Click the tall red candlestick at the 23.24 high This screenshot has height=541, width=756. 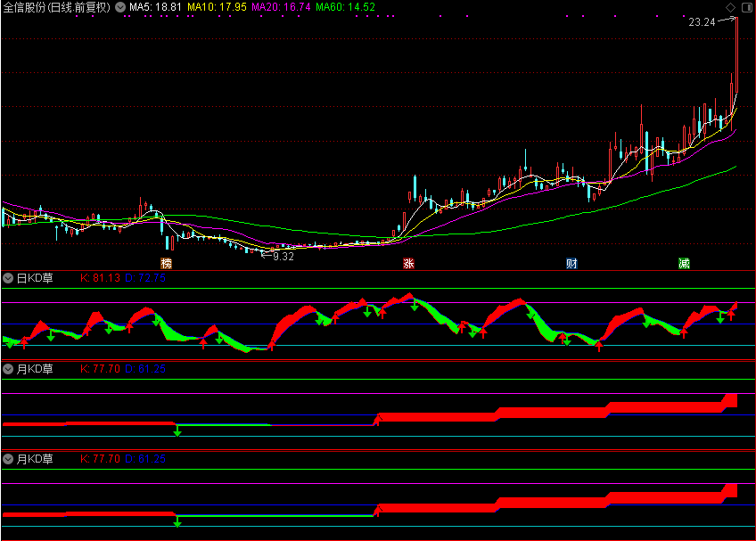[736, 54]
